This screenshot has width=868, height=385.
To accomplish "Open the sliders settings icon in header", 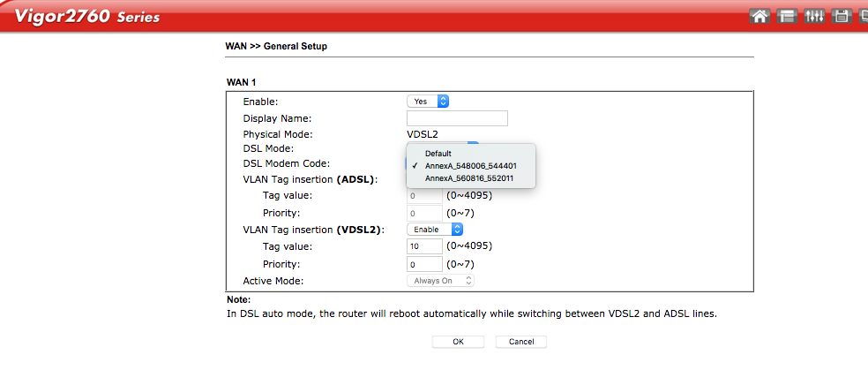I will click(813, 16).
